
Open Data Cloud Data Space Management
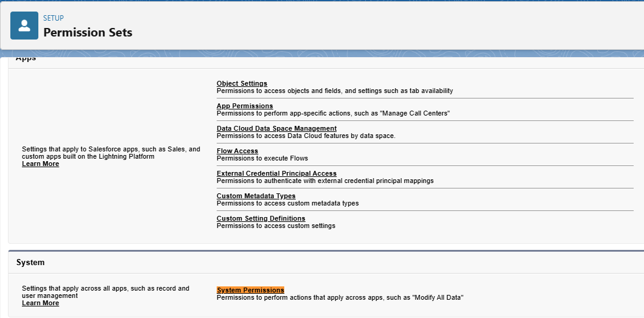pyautogui.click(x=277, y=128)
